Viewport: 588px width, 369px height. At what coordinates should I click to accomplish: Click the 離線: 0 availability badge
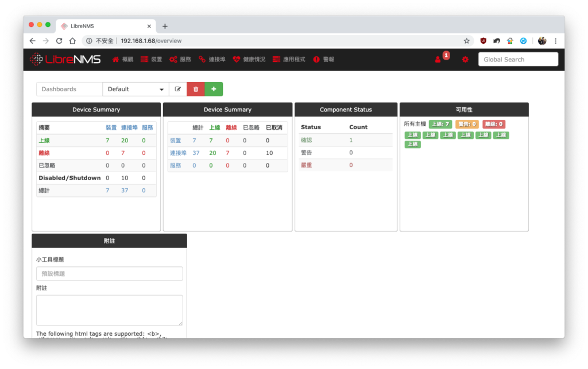(x=494, y=124)
